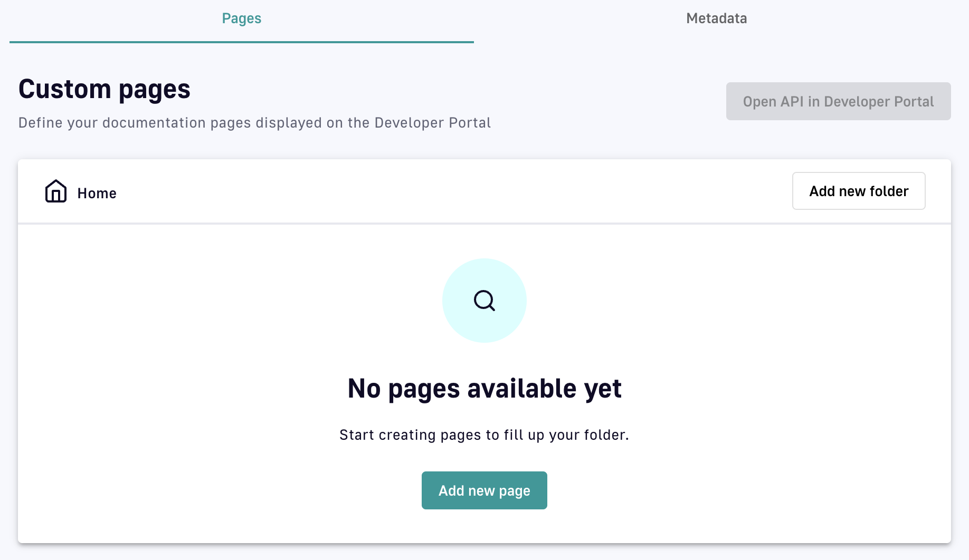Click the Add new folder button
The width and height of the screenshot is (969, 560).
click(x=858, y=191)
